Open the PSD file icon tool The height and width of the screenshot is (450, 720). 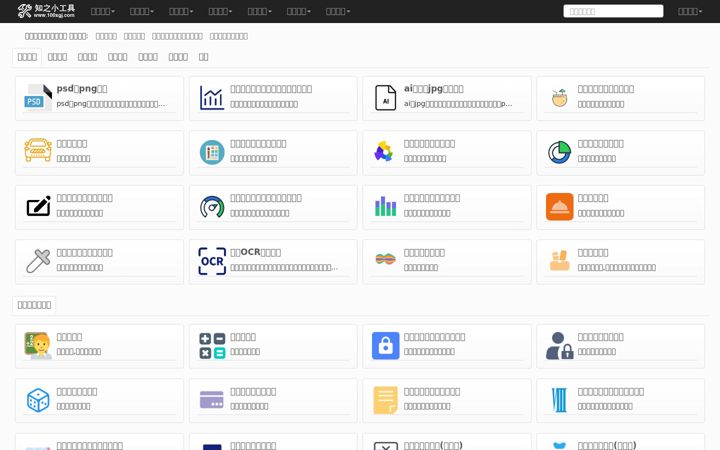pyautogui.click(x=38, y=97)
